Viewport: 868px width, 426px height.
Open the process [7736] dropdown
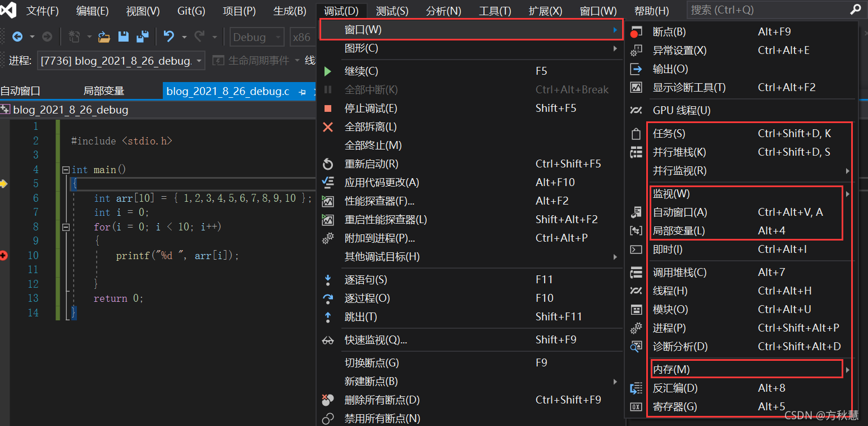pos(121,61)
